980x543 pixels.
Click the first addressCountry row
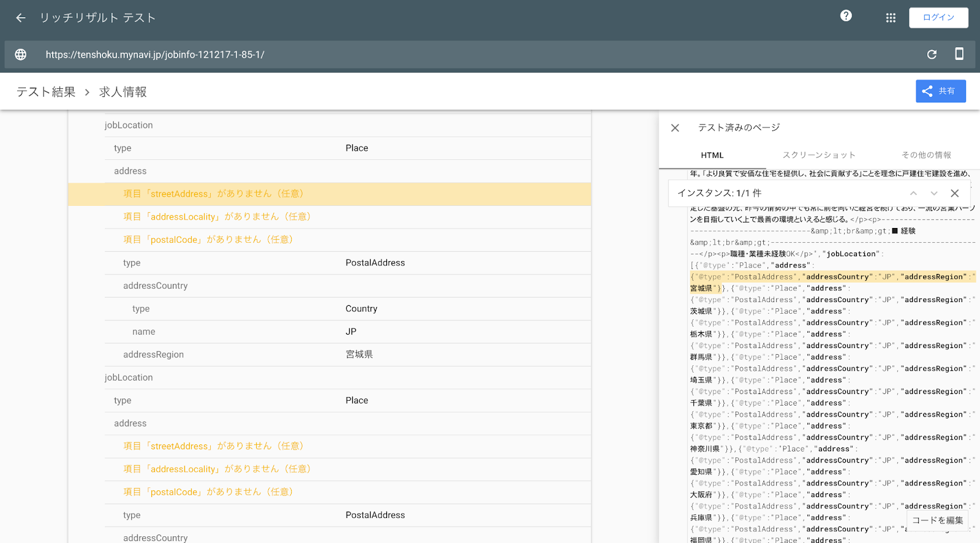(x=348, y=286)
